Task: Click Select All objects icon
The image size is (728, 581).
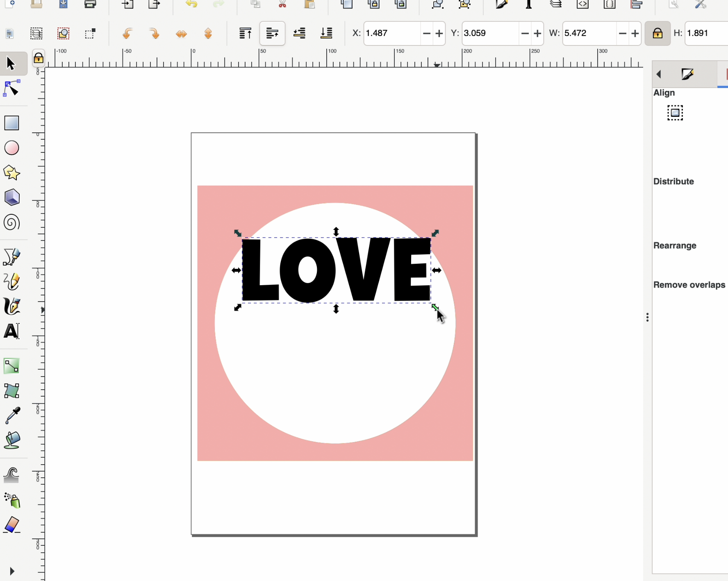Action: point(10,33)
